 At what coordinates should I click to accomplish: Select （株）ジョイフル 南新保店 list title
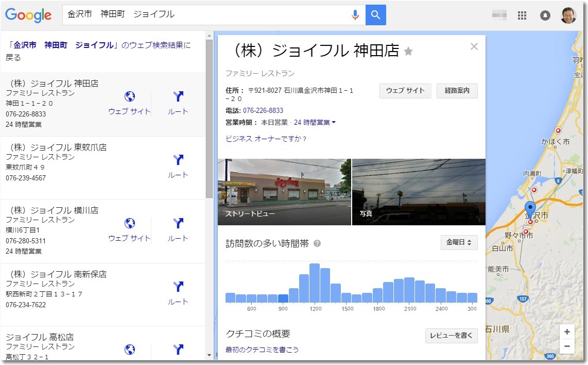tap(56, 274)
